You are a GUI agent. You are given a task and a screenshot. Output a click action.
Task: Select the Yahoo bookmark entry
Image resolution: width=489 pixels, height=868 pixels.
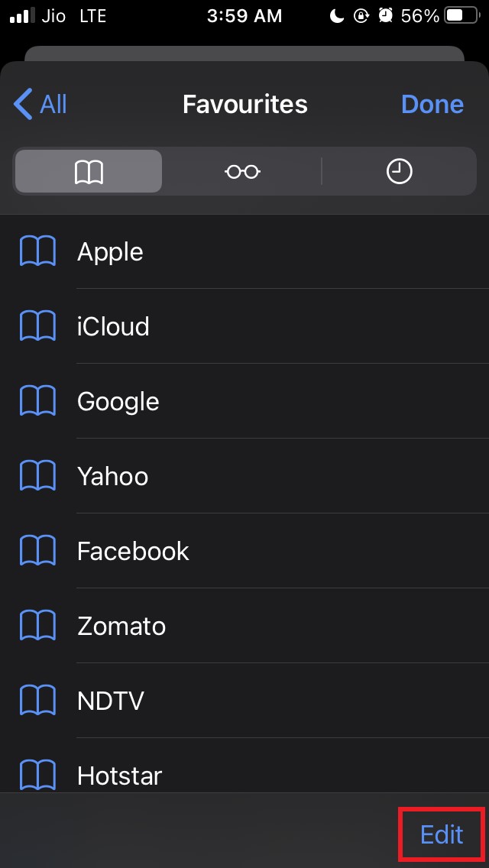tap(112, 475)
